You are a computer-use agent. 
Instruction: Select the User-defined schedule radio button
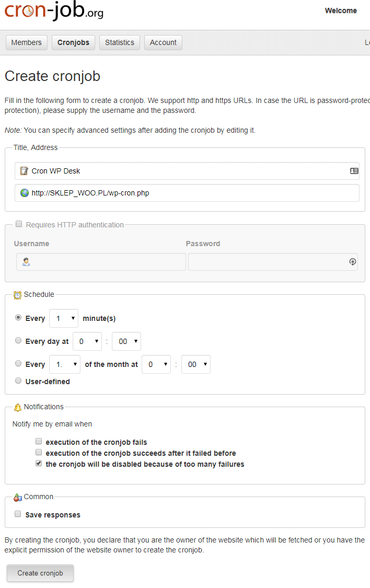coord(18,381)
